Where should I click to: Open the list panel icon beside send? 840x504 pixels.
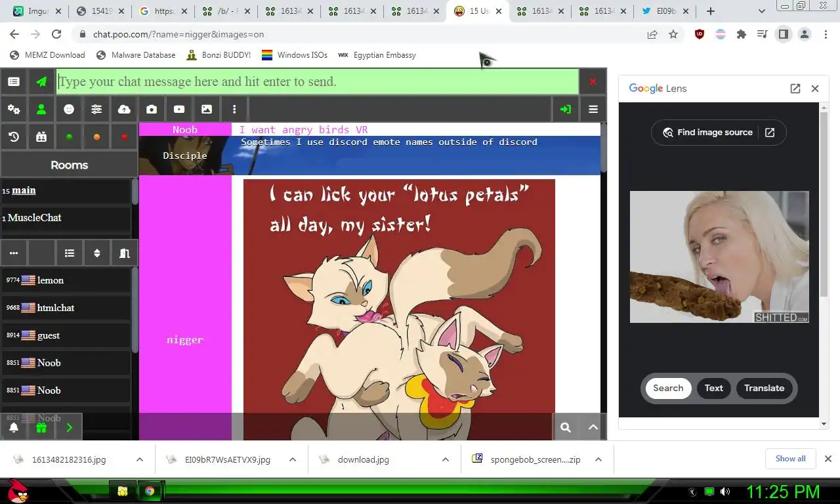(x=14, y=81)
